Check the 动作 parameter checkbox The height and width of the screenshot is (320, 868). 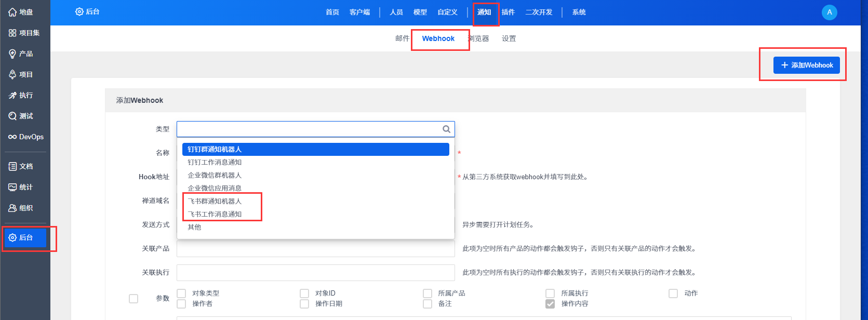tap(673, 294)
